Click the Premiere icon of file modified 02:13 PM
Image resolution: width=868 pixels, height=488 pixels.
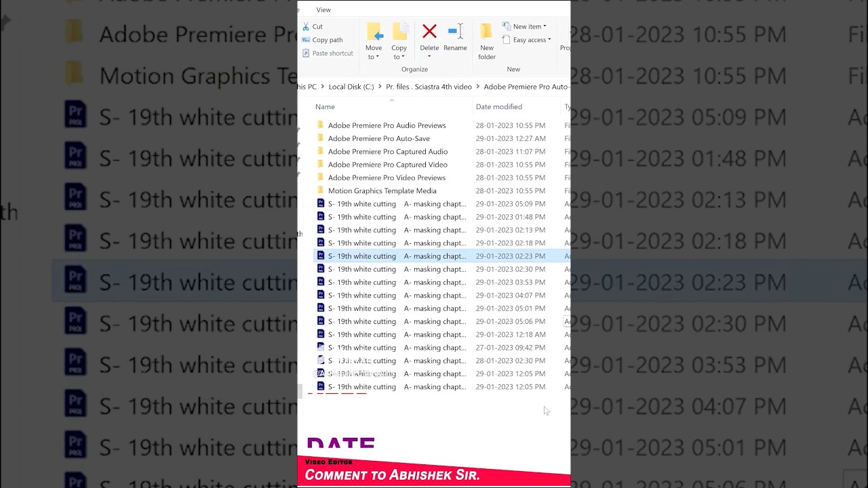pos(321,230)
